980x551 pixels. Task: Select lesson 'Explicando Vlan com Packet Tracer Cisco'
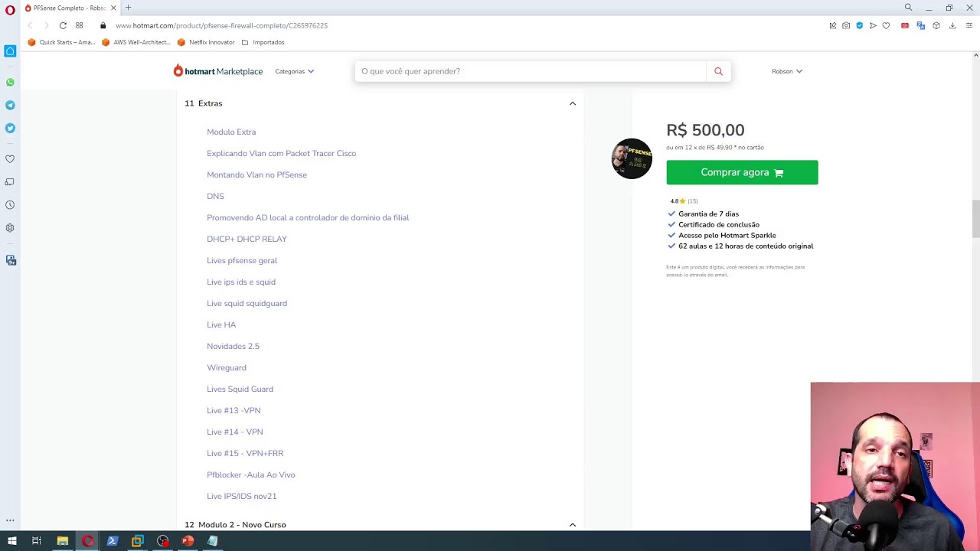coord(281,153)
